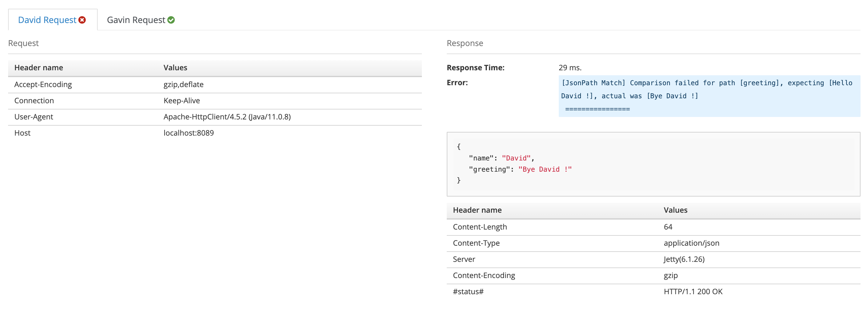Click the green circle marker on the passing test
The width and height of the screenshot is (868, 311).
171,20
